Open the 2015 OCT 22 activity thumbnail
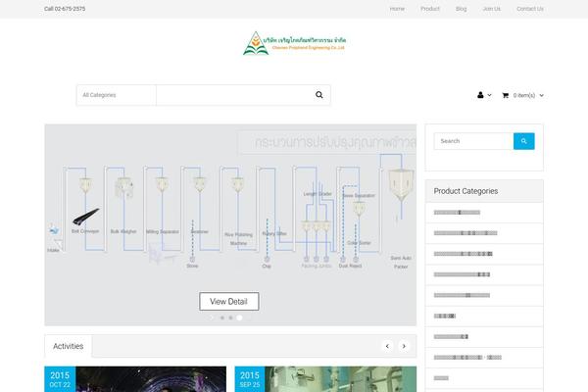588x392 pixels. point(135,379)
